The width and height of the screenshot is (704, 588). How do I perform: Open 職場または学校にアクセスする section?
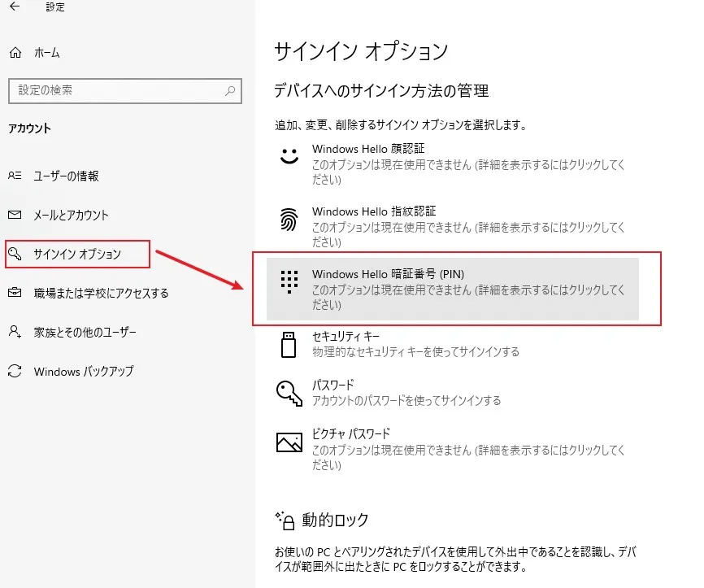pos(101,293)
